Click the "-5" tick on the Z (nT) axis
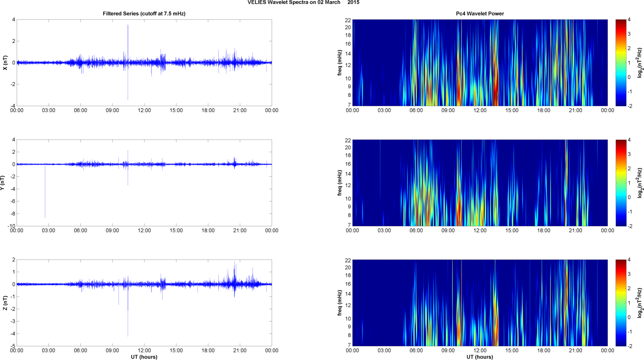 [12, 346]
